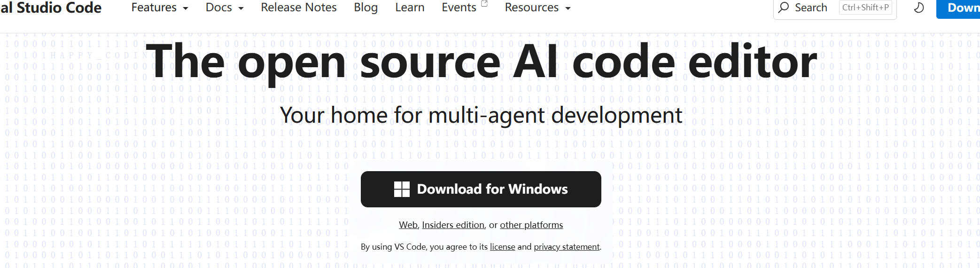Open the Events external link

click(465, 8)
